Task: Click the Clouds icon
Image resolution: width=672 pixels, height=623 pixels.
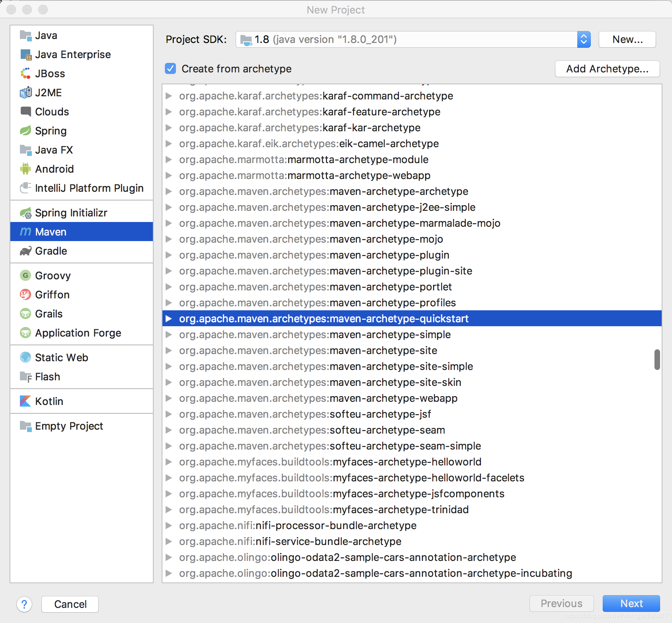Action: [x=25, y=112]
